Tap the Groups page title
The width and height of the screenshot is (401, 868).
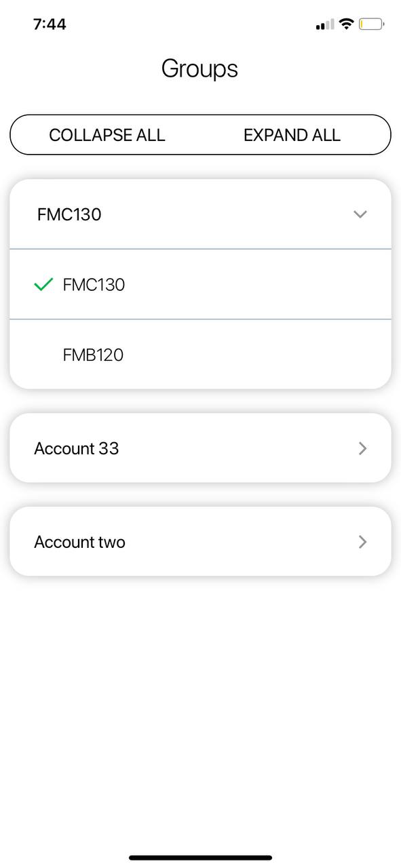pos(199,68)
